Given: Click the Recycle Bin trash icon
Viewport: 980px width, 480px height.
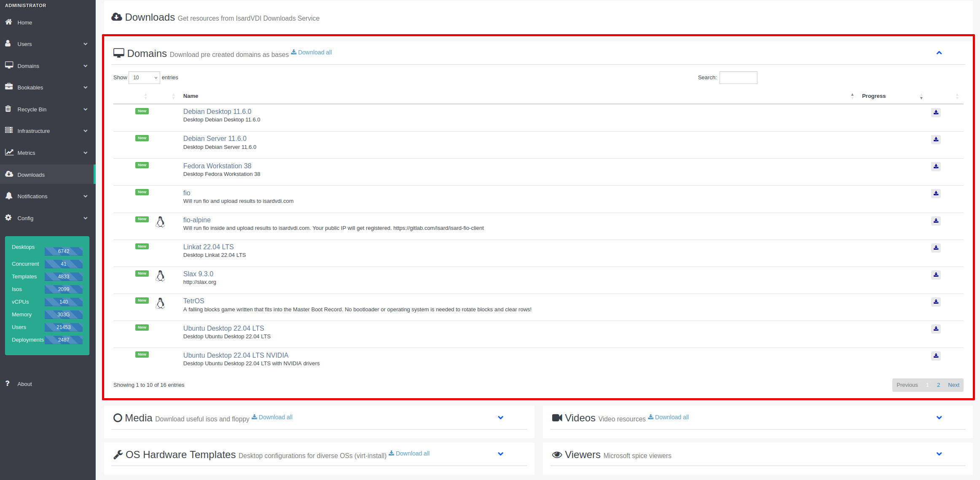Looking at the screenshot, I should click(x=8, y=109).
